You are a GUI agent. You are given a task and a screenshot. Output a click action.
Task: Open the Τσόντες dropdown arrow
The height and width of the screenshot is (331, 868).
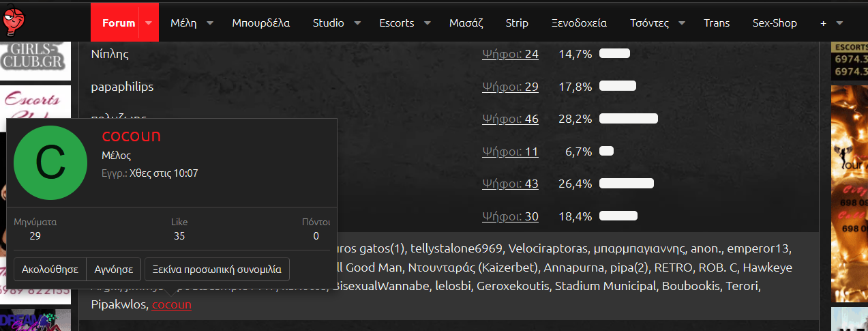(683, 23)
